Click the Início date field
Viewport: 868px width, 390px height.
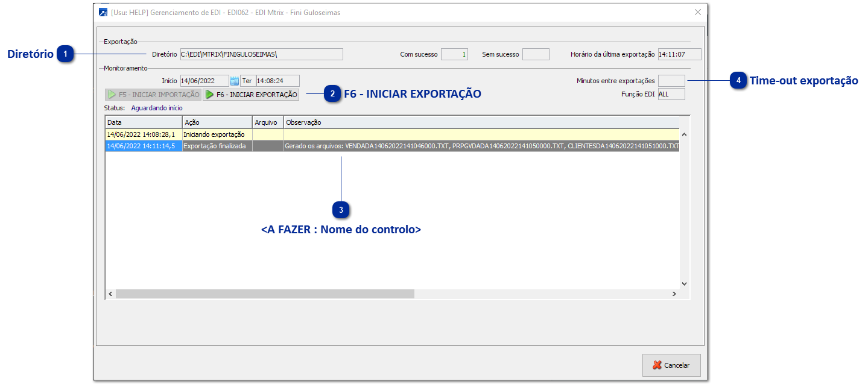[203, 80]
